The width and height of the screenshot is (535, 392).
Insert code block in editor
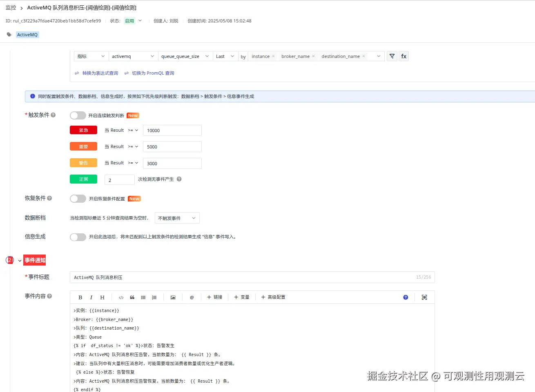(121, 297)
